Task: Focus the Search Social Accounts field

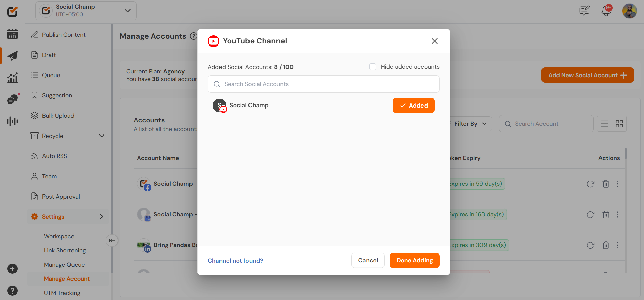Action: [x=323, y=84]
